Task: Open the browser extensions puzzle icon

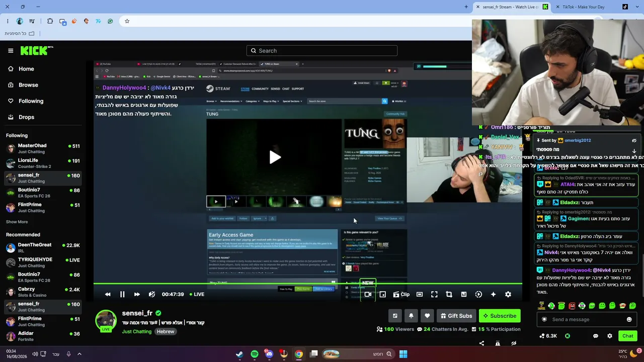Action: 50,21
